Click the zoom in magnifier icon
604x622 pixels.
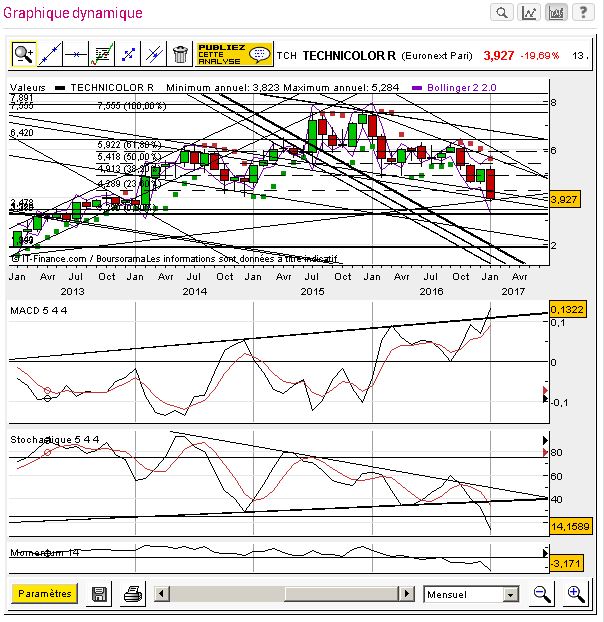(576, 594)
